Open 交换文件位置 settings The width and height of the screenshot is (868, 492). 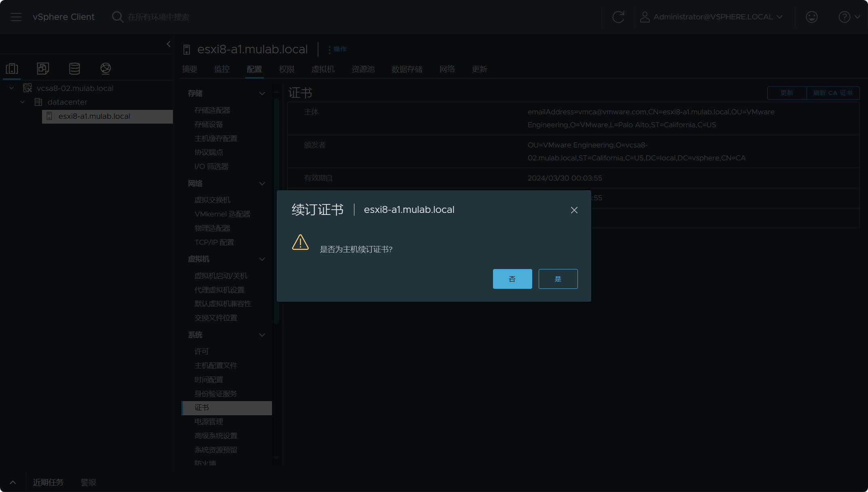[216, 318]
